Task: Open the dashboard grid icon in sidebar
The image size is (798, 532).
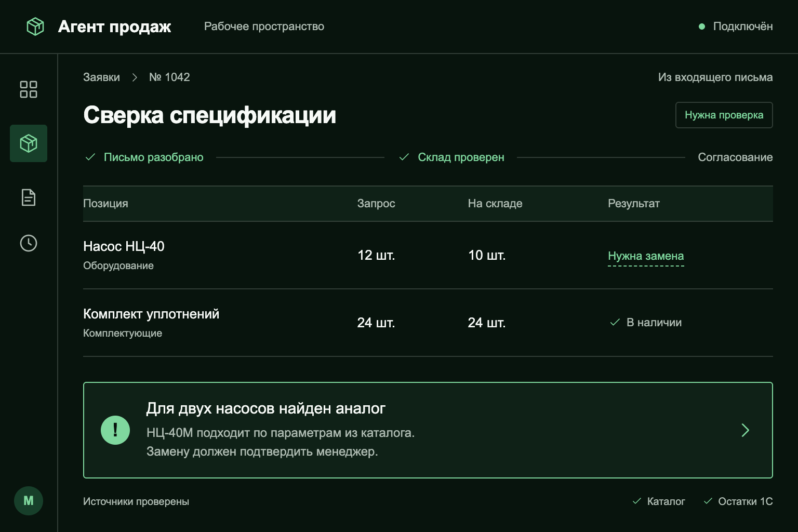Action: (29, 89)
